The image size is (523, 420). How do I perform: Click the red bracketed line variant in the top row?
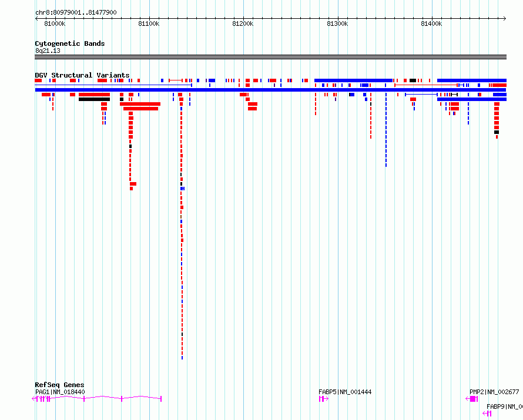click(x=176, y=80)
